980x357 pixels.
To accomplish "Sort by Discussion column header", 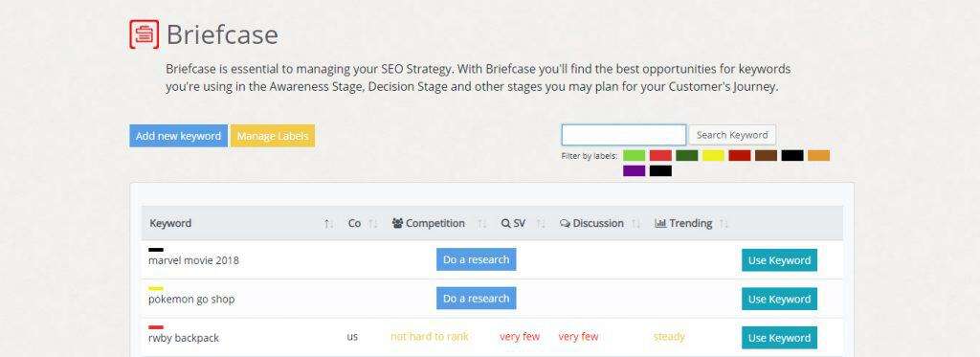I will pyautogui.click(x=591, y=223).
